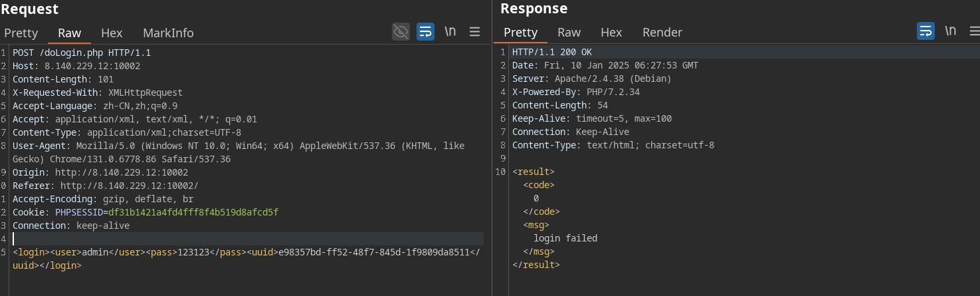This screenshot has height=296, width=980.
Task: Switch Response view to Raw tab
Action: pyautogui.click(x=569, y=32)
